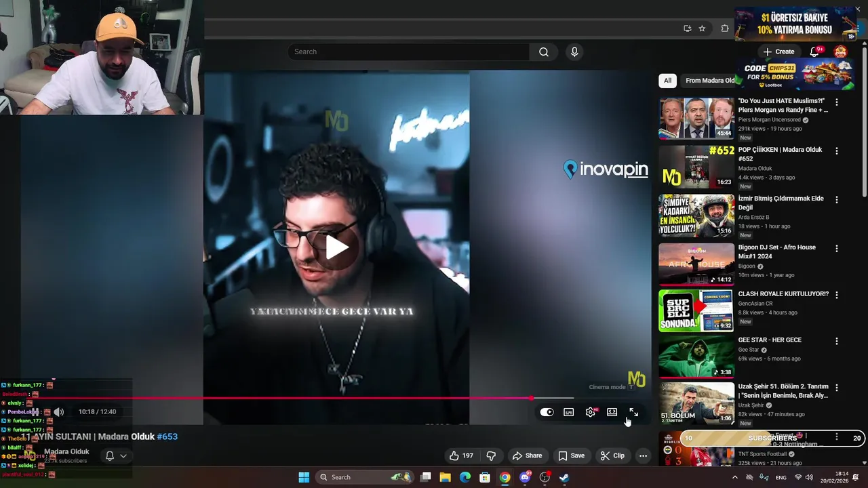Like the video with thumbs up

(460, 455)
